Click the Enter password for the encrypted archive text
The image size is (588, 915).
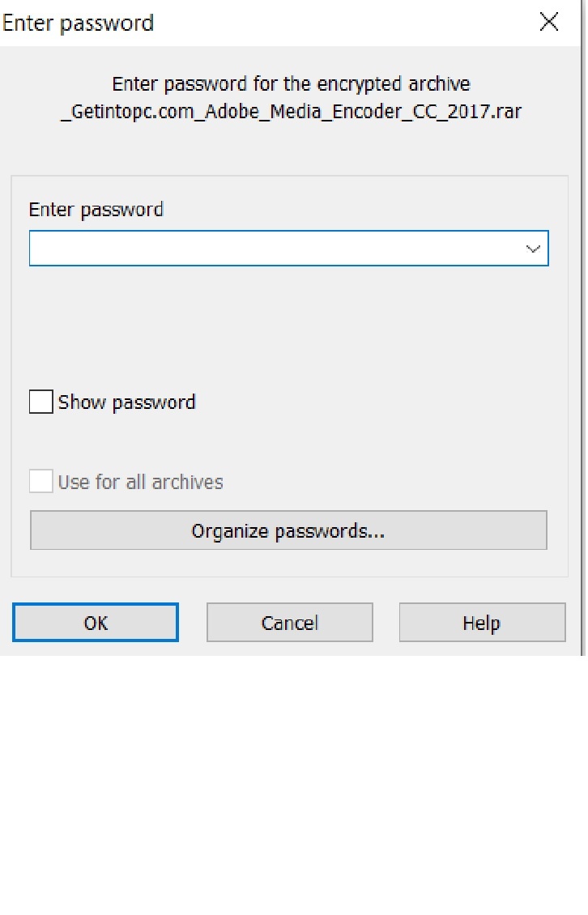[x=291, y=84]
